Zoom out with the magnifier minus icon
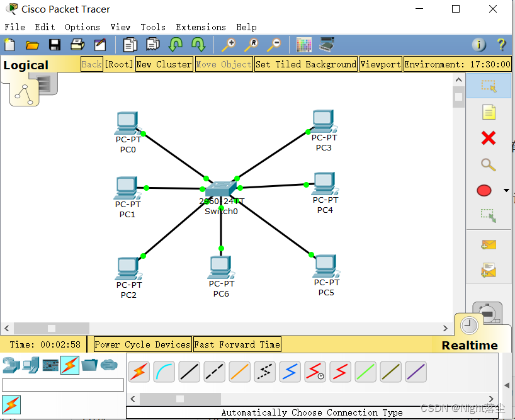515x420 pixels. tap(274, 45)
